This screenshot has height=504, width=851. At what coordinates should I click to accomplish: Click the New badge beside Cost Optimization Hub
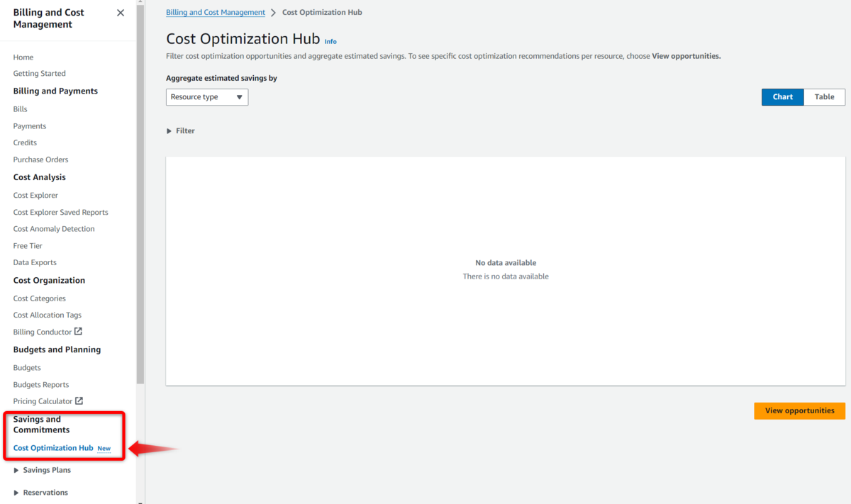(104, 449)
